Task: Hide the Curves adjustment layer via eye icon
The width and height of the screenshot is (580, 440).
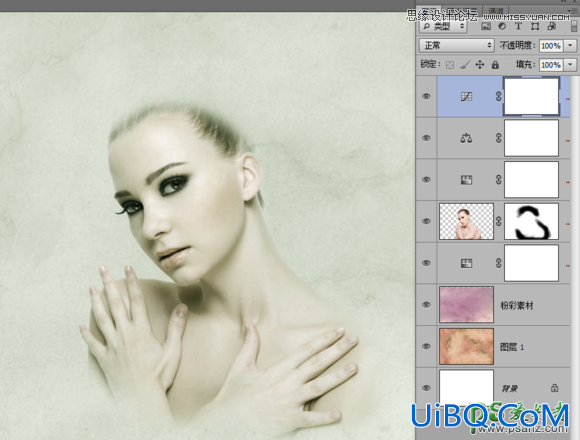Action: (x=426, y=97)
